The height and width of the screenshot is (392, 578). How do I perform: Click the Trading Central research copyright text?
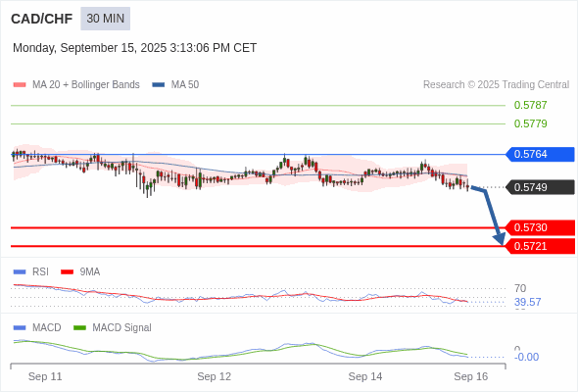point(496,85)
